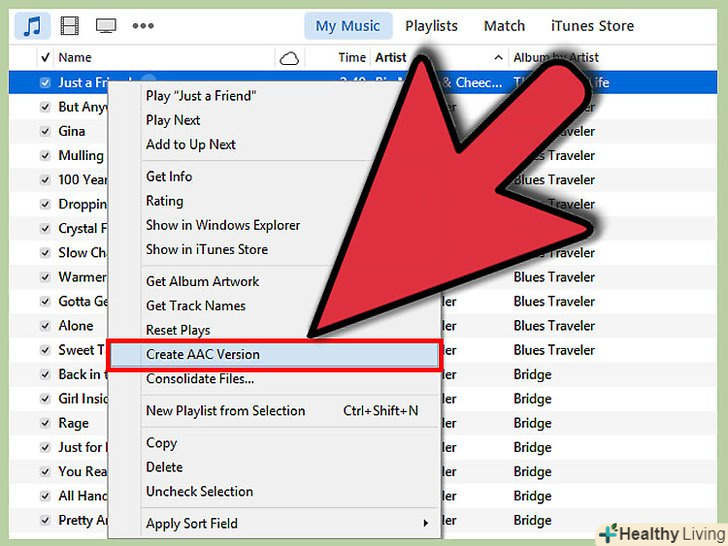The width and height of the screenshot is (728, 546).
Task: Open the Match tab
Action: coord(504,26)
